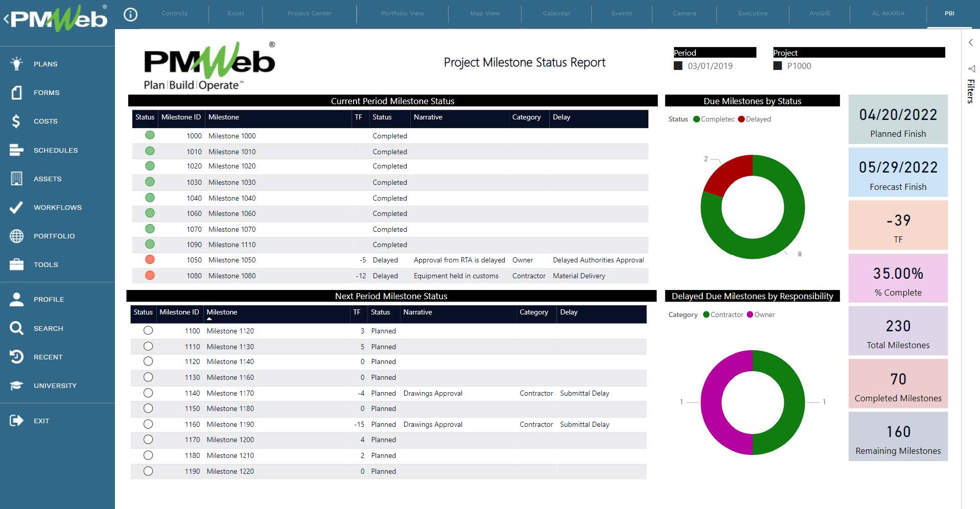
Task: Click the purple Owner donut segment
Action: tap(711, 402)
